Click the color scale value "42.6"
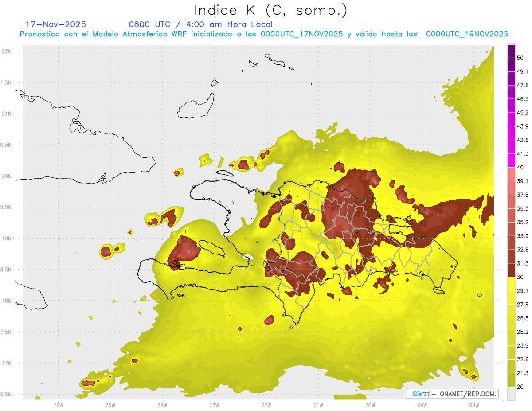The width and height of the screenshot is (532, 411). (x=523, y=140)
